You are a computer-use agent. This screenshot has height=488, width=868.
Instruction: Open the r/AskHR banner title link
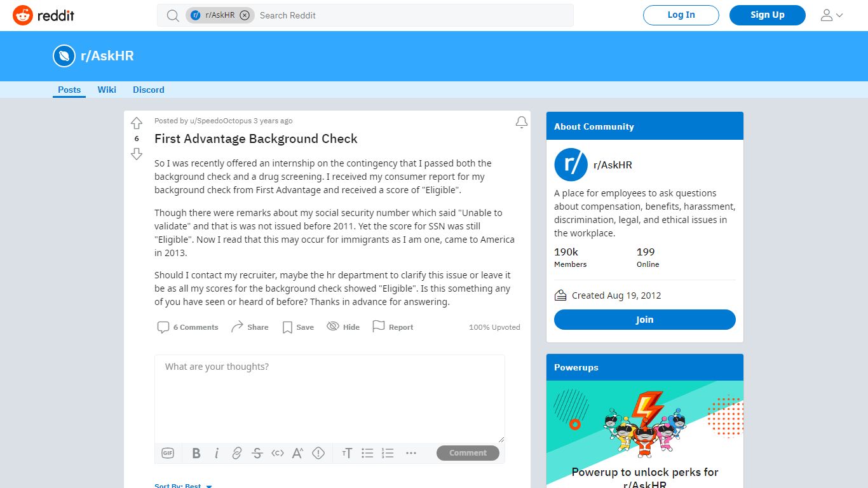tap(107, 56)
